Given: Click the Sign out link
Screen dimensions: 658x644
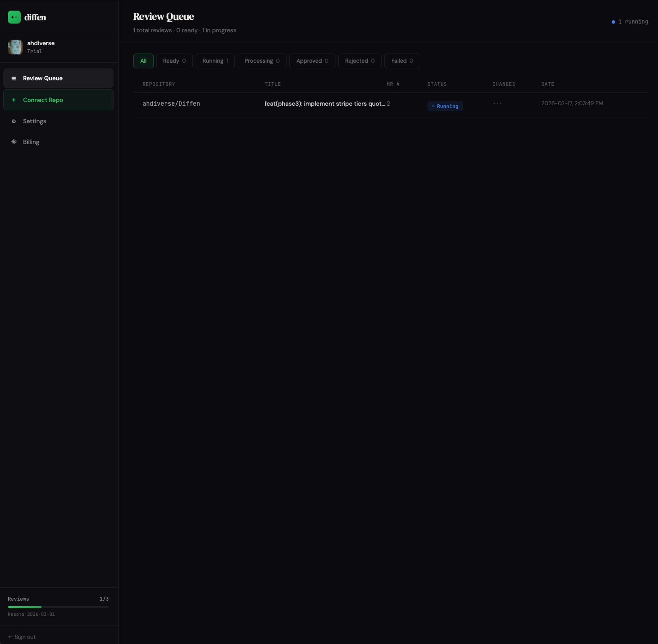Looking at the screenshot, I should [x=21, y=637].
